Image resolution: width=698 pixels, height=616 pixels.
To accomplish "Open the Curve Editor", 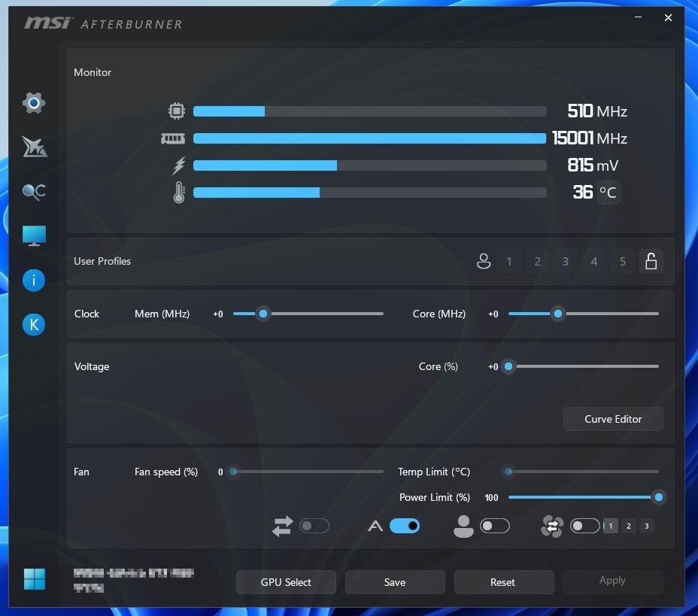I will [612, 419].
